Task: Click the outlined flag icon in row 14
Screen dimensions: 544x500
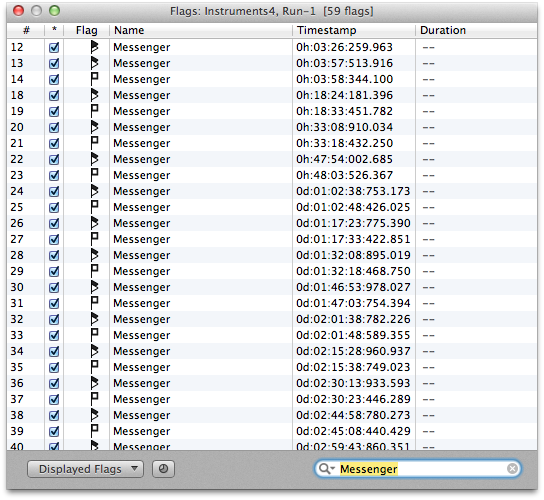Action: [x=94, y=79]
